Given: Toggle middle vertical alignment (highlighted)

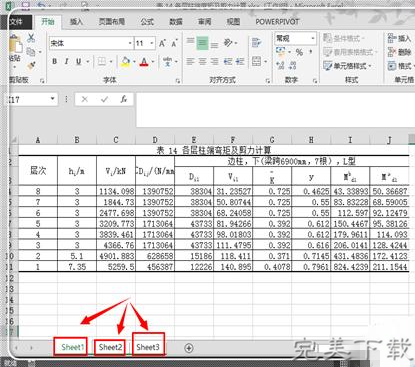Looking at the screenshot, I should pos(202,43).
